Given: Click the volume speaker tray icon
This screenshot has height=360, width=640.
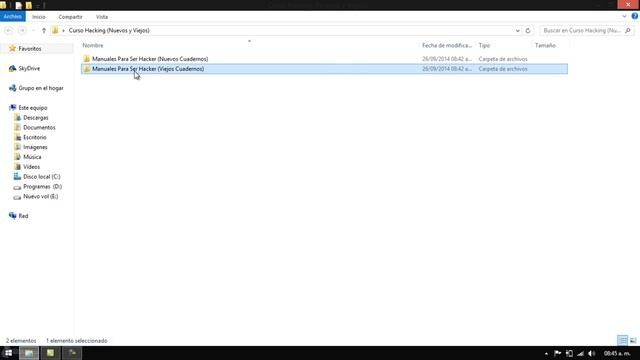Looking at the screenshot, I should coord(592,353).
